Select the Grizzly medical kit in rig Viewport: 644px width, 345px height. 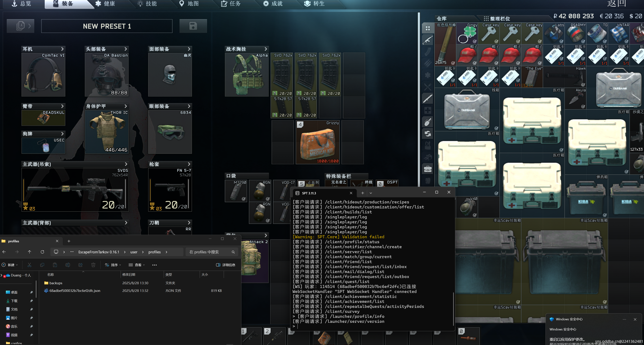318,142
